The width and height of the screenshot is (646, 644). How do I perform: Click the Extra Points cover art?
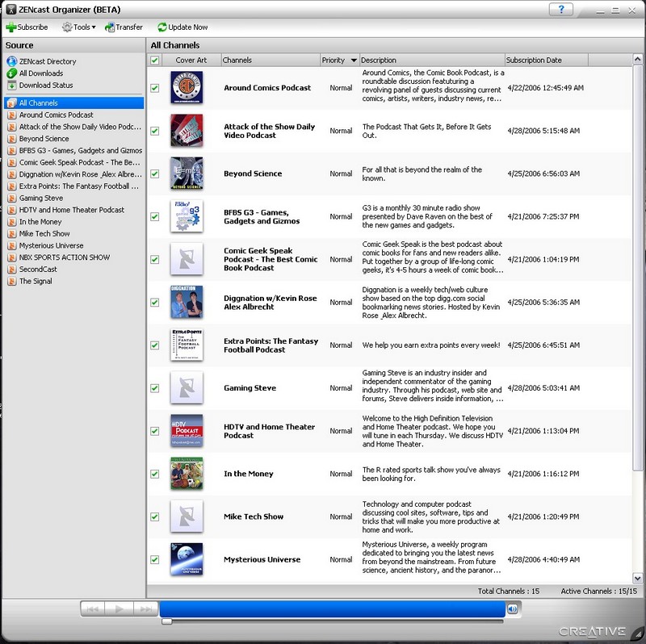click(187, 345)
